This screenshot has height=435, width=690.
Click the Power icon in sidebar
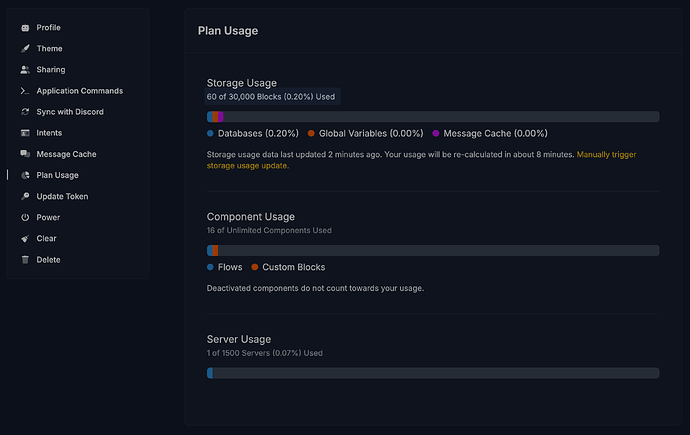click(x=25, y=217)
